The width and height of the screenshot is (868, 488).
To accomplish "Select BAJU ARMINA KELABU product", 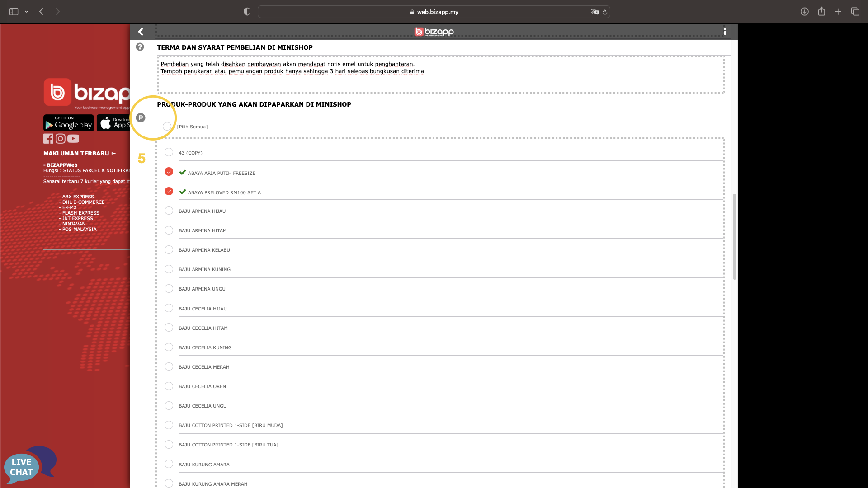I will (169, 250).
